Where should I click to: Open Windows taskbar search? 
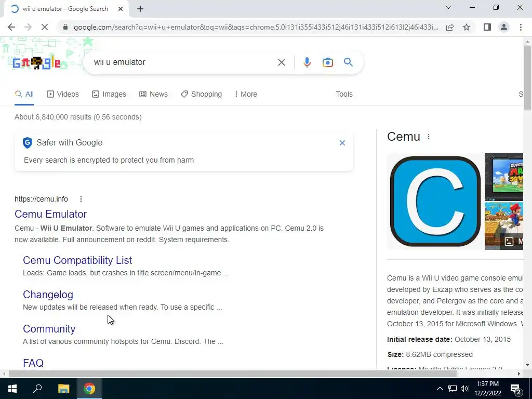[x=37, y=389]
